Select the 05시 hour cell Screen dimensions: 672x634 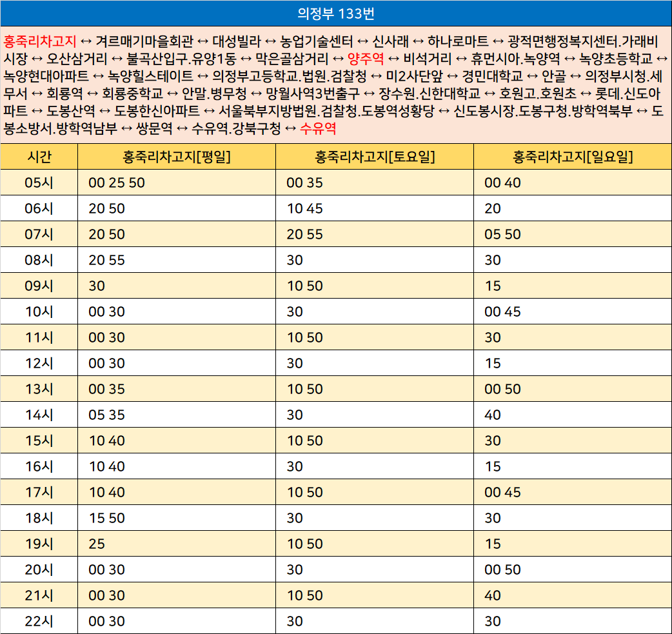tap(39, 183)
